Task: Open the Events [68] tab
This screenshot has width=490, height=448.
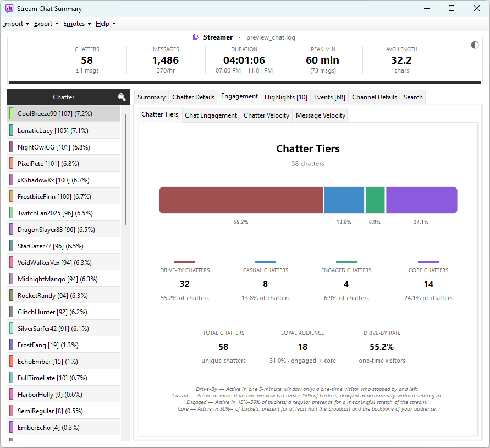Action: 329,97
